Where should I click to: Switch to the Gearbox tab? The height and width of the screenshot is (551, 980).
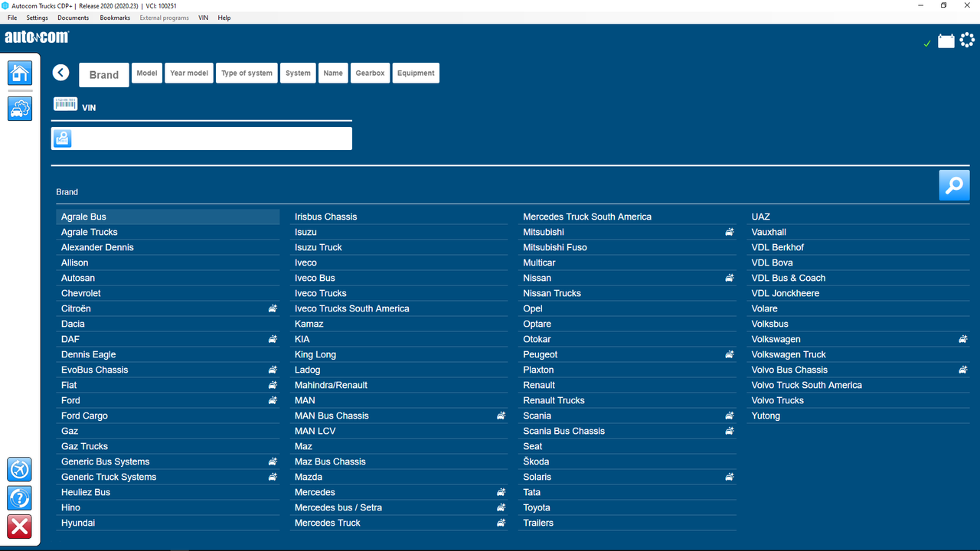370,73
